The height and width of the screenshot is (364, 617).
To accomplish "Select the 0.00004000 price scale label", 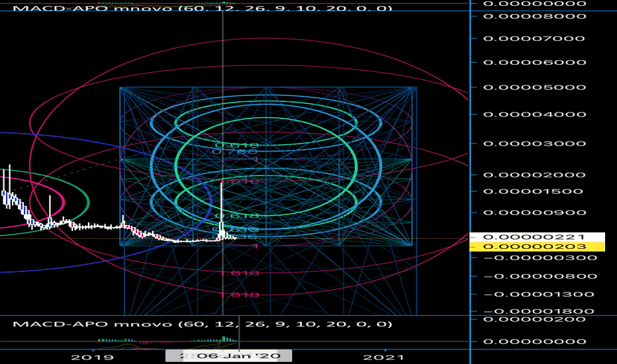I will click(x=535, y=114).
